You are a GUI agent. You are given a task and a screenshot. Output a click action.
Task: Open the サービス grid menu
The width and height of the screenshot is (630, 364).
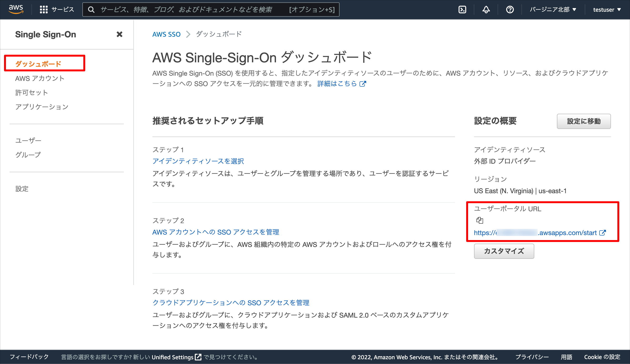[57, 10]
